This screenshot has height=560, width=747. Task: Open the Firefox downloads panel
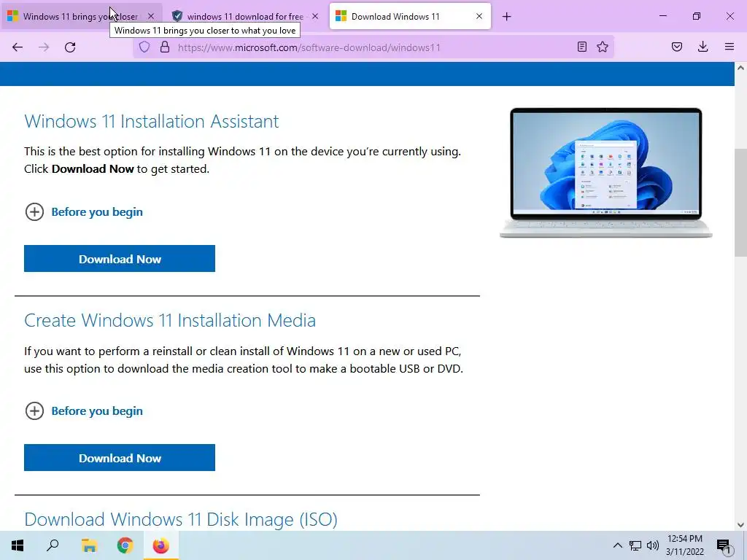[x=703, y=47]
